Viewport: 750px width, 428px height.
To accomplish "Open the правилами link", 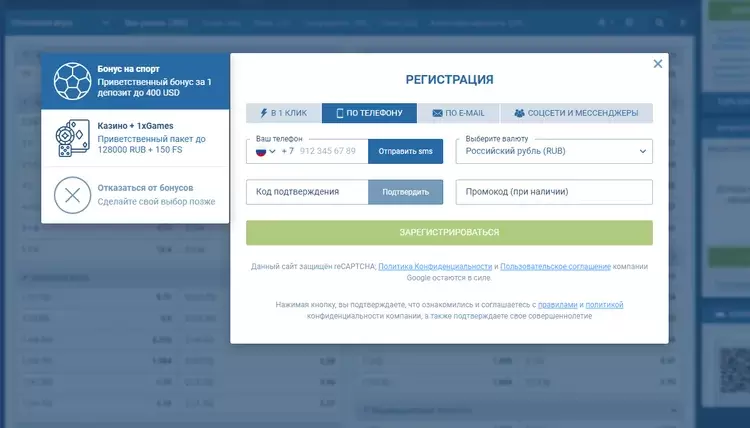I will 558,305.
